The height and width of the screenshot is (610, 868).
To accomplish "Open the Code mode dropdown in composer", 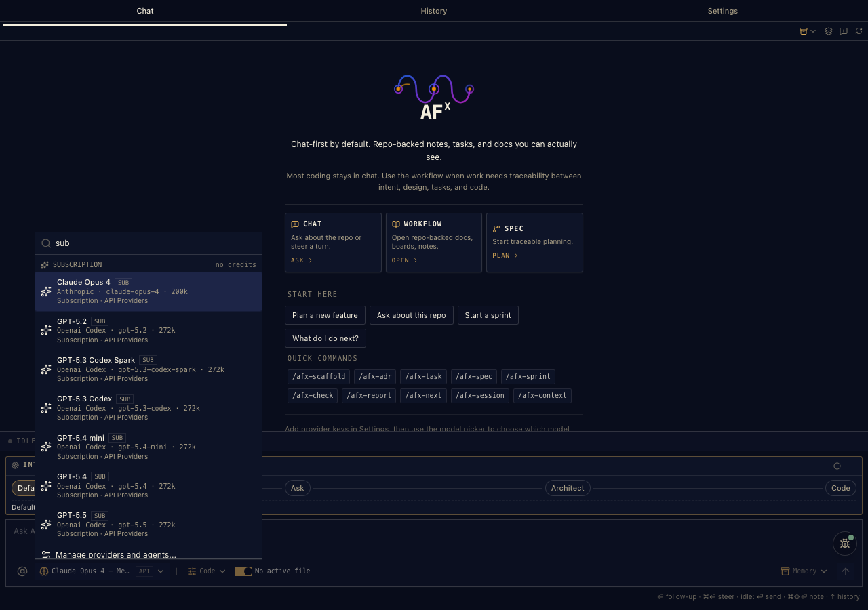I will tap(207, 571).
